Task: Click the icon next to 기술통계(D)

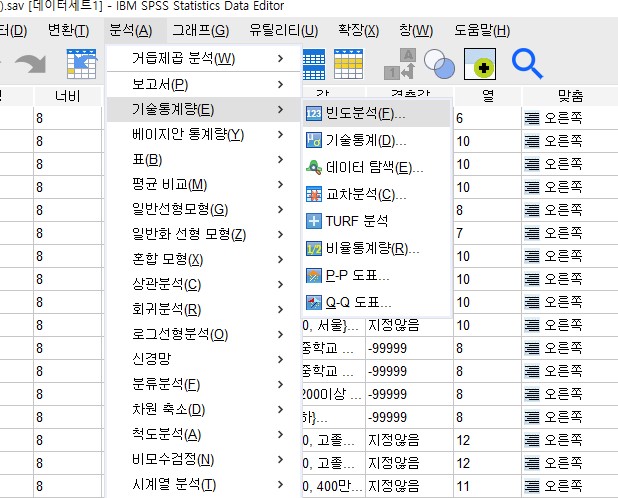Action: pos(314,141)
